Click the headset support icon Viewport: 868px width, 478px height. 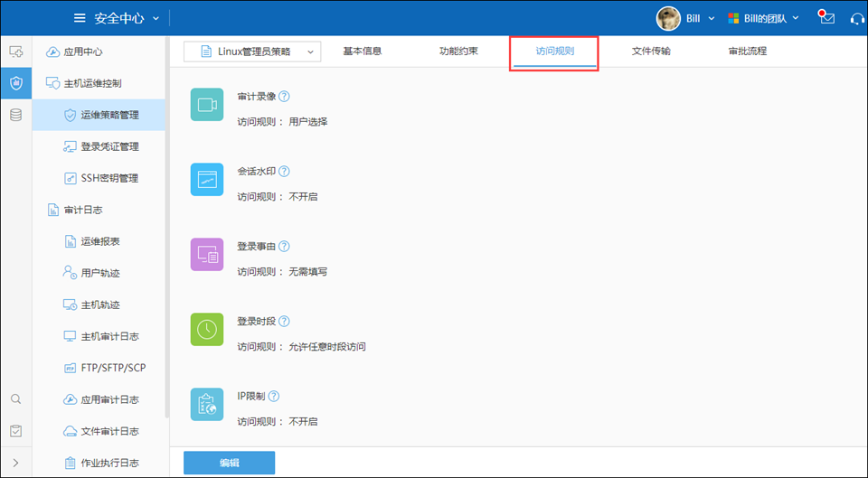(857, 19)
